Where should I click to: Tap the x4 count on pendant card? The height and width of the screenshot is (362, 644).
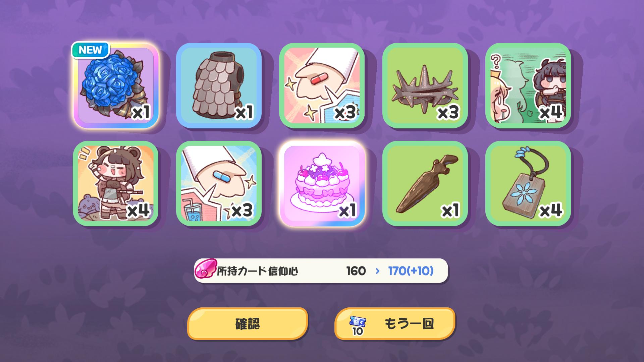550,210
